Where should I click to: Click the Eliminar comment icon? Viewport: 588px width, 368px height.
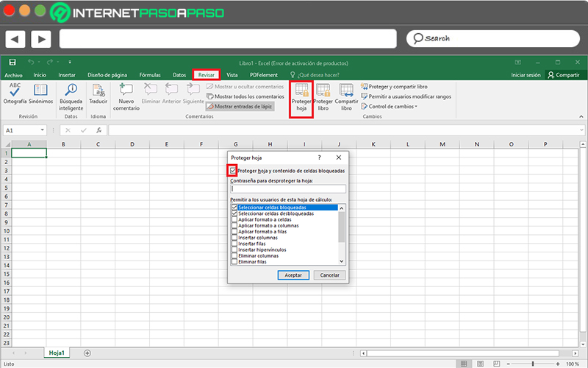tap(151, 93)
